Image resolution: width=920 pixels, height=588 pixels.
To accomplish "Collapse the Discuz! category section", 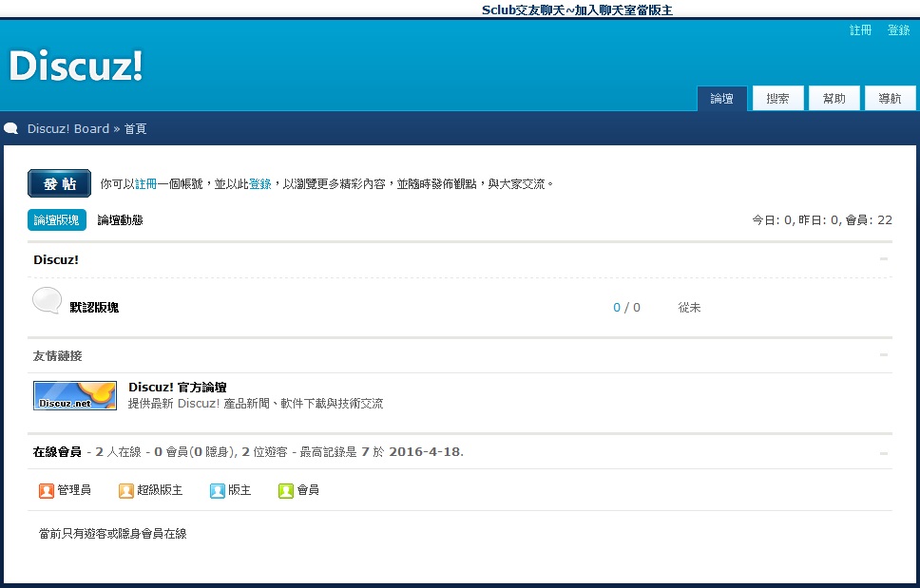I will pyautogui.click(x=884, y=259).
